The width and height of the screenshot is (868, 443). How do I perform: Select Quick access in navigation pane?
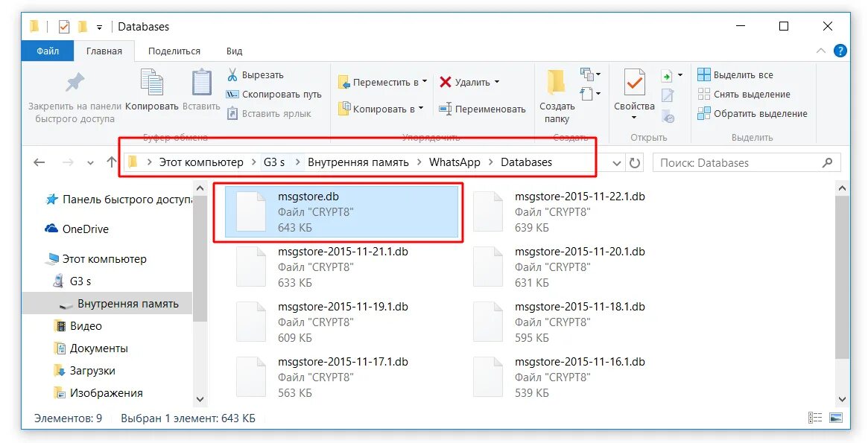[118, 199]
